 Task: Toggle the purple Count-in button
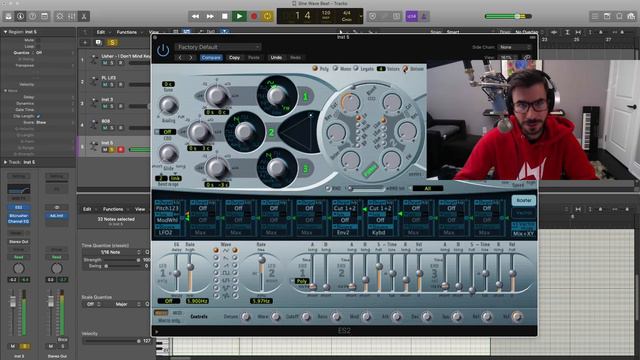click(x=411, y=16)
